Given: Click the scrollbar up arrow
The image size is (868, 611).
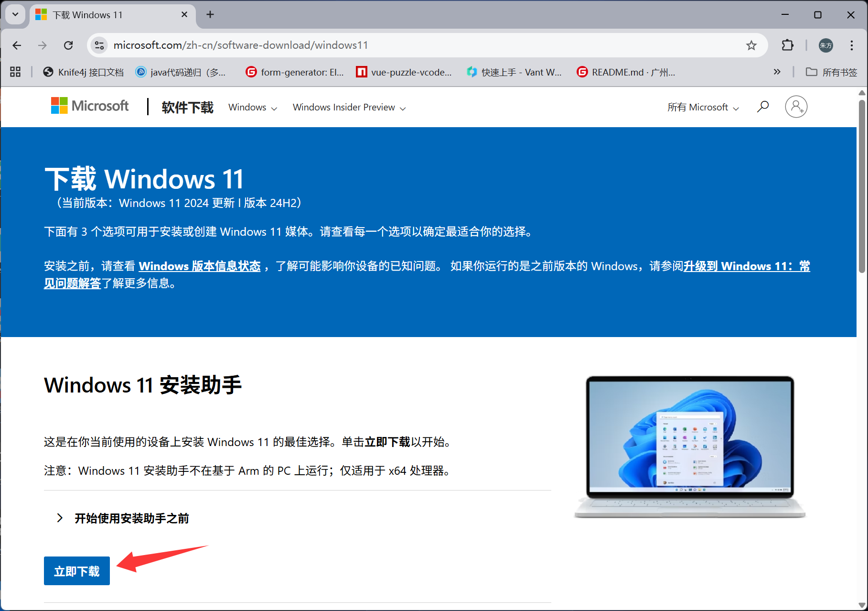Looking at the screenshot, I should click(862, 93).
